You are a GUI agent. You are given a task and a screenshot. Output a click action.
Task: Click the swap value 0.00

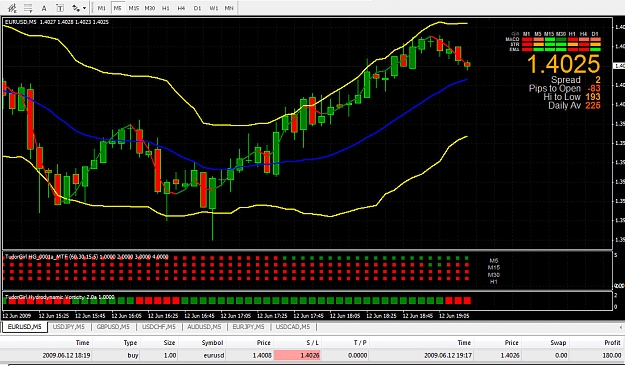coord(561,355)
